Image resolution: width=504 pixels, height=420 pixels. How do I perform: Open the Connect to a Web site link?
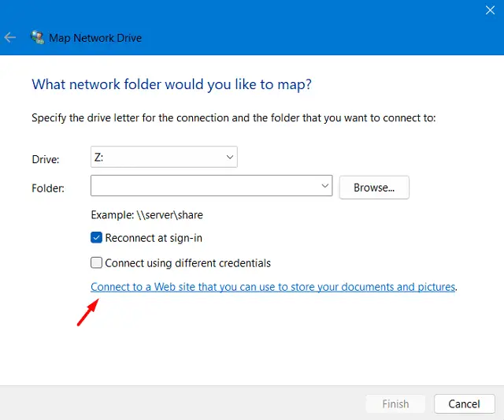point(273,287)
